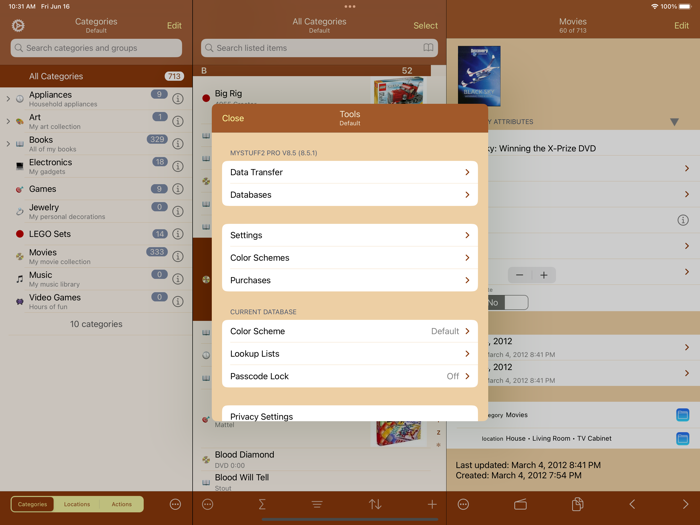Open info for Electronics category
This screenshot has height=525, width=700.
[178, 166]
